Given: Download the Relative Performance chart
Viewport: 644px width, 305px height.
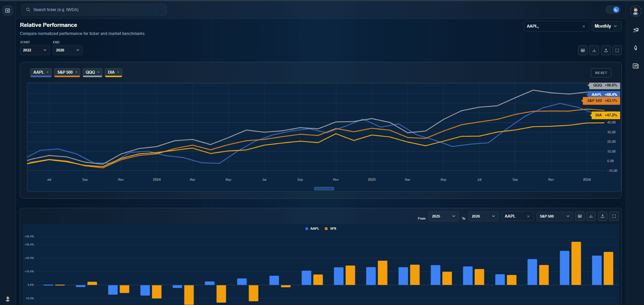Looking at the screenshot, I should tap(594, 50).
